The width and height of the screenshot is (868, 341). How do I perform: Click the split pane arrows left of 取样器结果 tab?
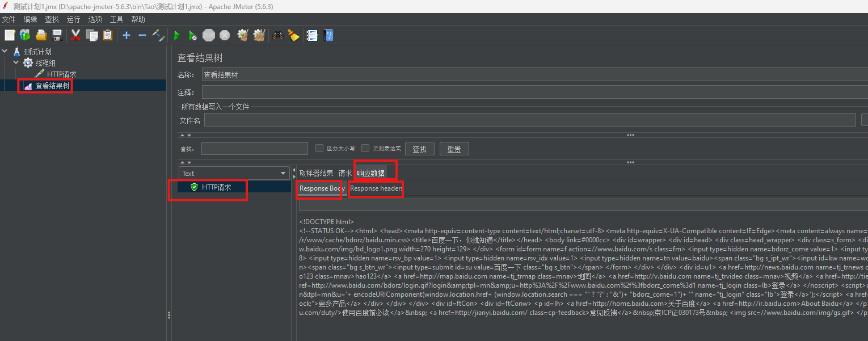[294, 173]
